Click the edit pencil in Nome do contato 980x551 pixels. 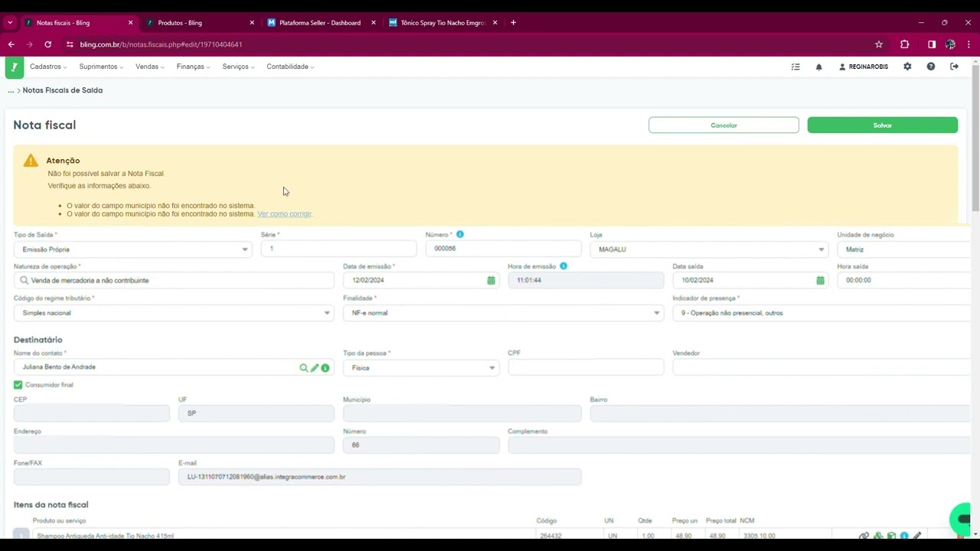click(x=314, y=368)
